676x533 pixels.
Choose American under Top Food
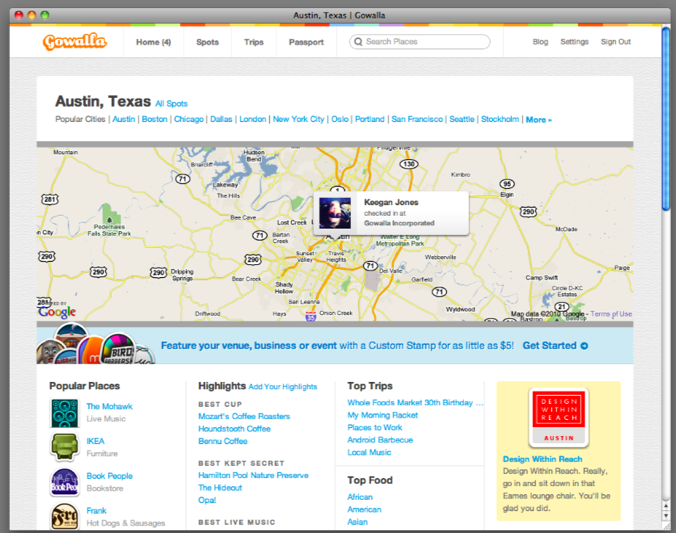364,509
